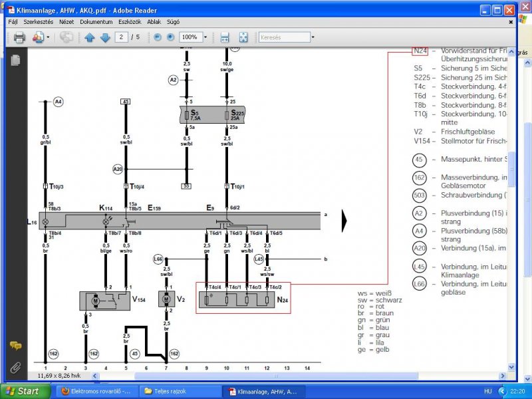Image resolution: width=532 pixels, height=399 pixels.
Task: Click the HU language indicator in tray
Action: [x=488, y=392]
